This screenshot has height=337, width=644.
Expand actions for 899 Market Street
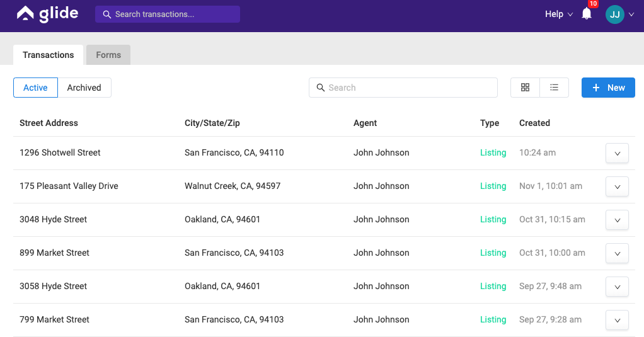[617, 253]
